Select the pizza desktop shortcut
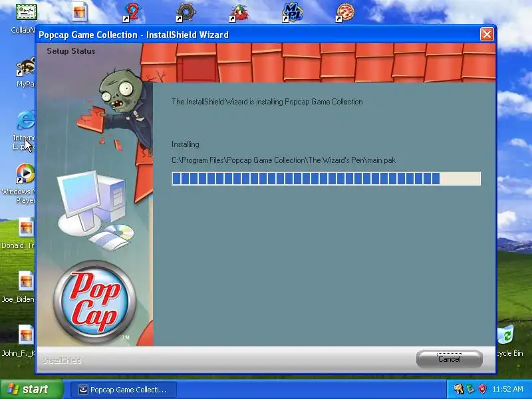This screenshot has height=399, width=532. [345, 13]
